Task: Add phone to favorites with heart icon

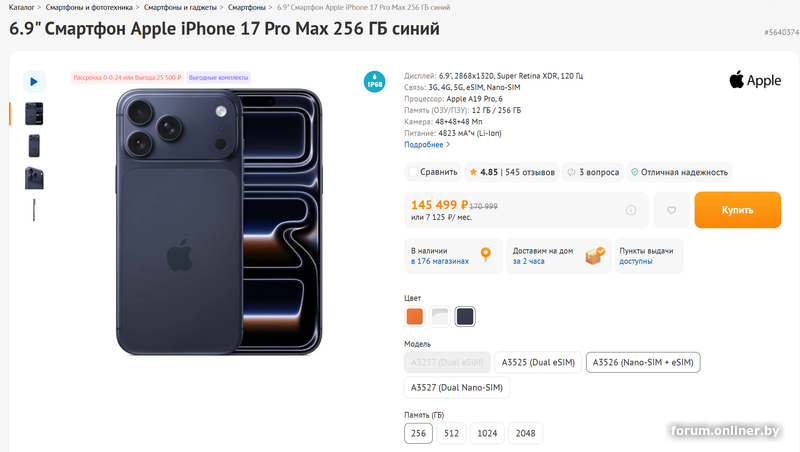Action: tap(672, 210)
